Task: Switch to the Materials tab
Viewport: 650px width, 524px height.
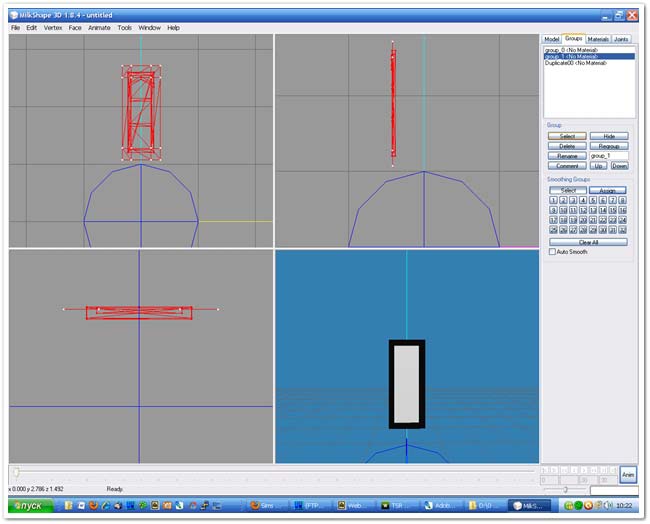Action: point(598,39)
